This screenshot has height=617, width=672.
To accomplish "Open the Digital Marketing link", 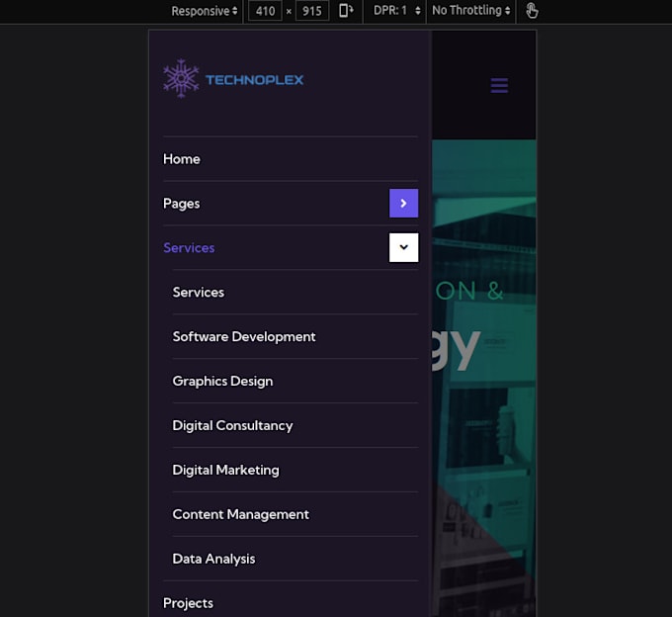I will pos(225,471).
